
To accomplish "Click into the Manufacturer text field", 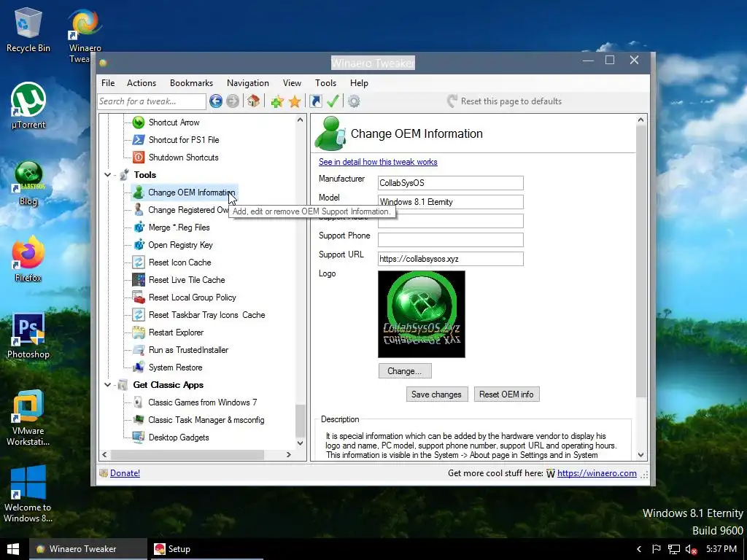I will pyautogui.click(x=451, y=183).
